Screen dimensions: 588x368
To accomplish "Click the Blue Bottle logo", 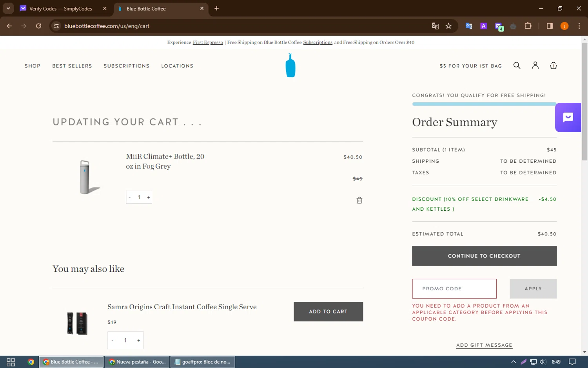I will (290, 65).
